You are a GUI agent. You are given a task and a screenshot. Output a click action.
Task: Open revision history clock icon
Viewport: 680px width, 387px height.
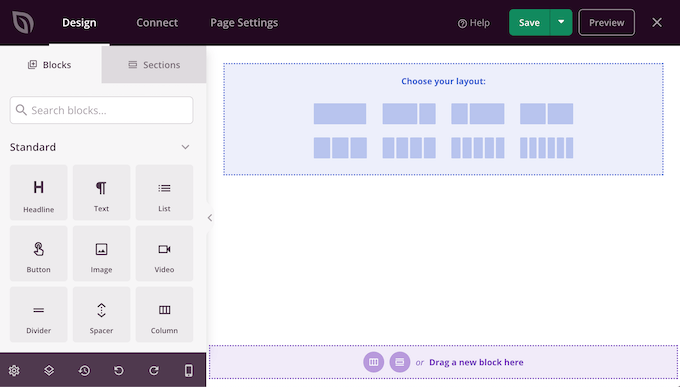84,371
